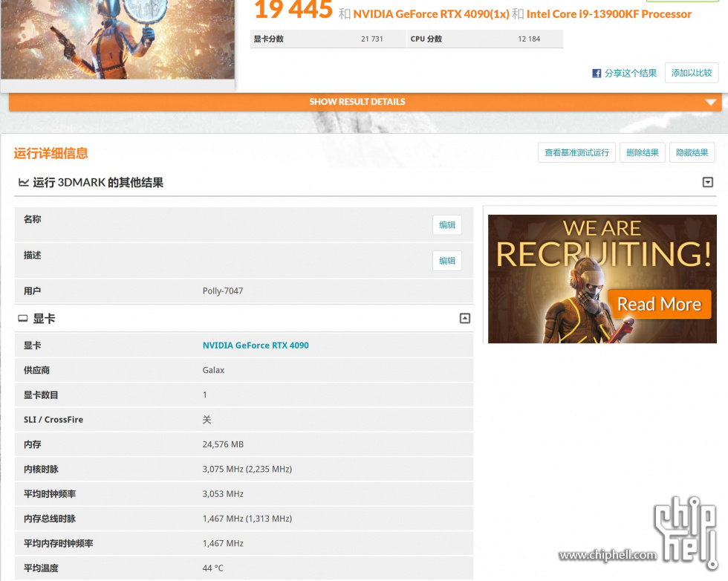Viewport: 728px width, 581px height.
Task: Click the 运行详细信息 heading
Action: [x=51, y=153]
